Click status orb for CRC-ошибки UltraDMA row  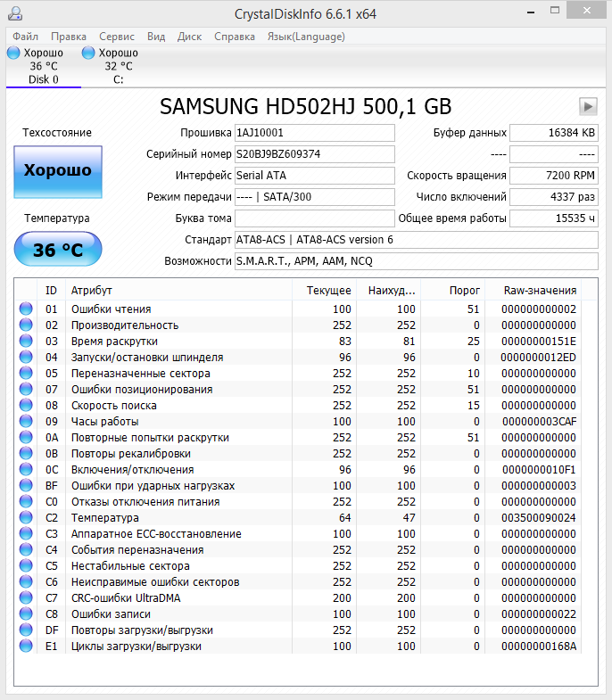click(26, 598)
